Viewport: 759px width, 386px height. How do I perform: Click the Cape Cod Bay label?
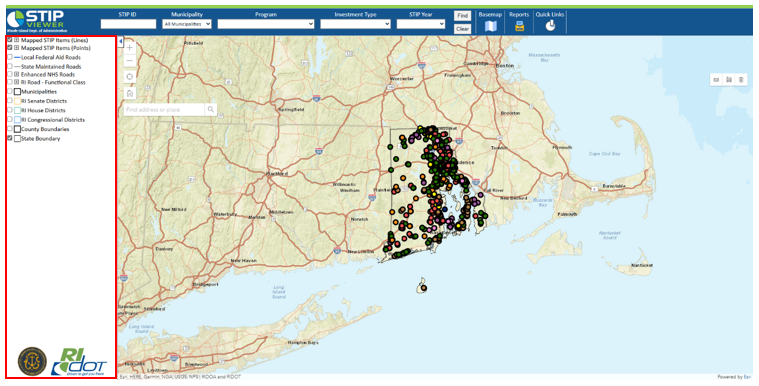[605, 154]
